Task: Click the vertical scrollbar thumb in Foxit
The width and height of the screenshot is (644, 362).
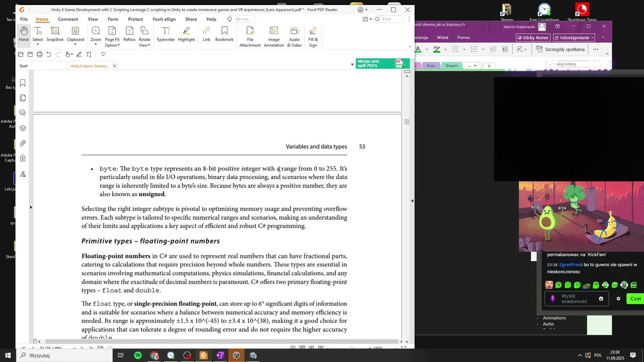Action: point(407,122)
